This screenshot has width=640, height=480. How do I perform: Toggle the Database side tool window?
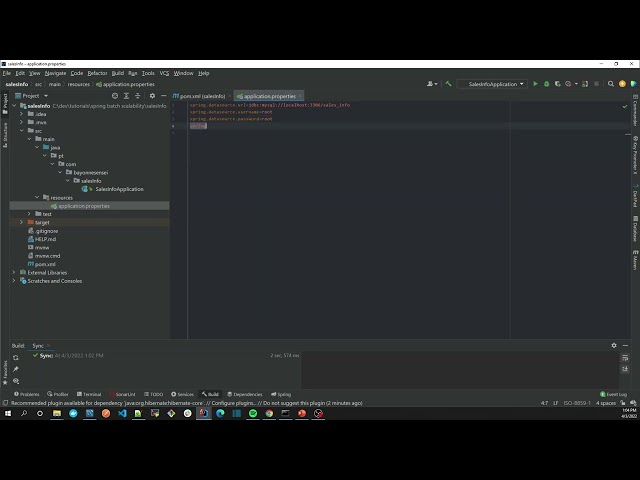[x=635, y=229]
